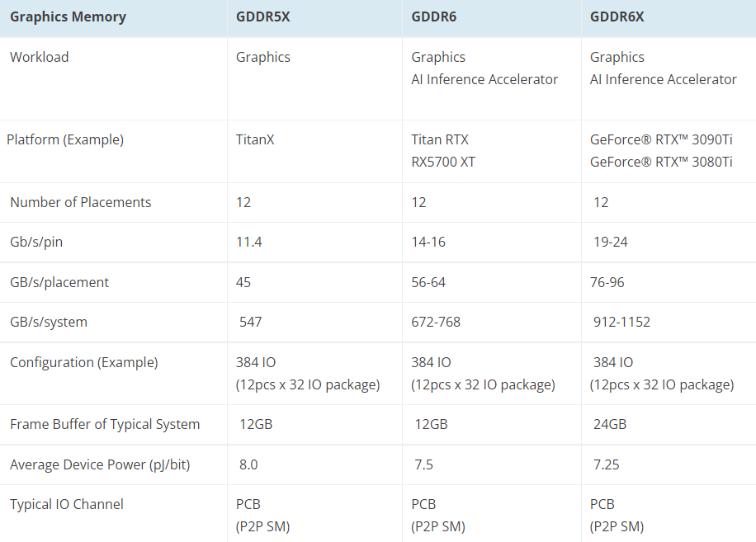Click the "GDDR6" column header

[x=433, y=16]
